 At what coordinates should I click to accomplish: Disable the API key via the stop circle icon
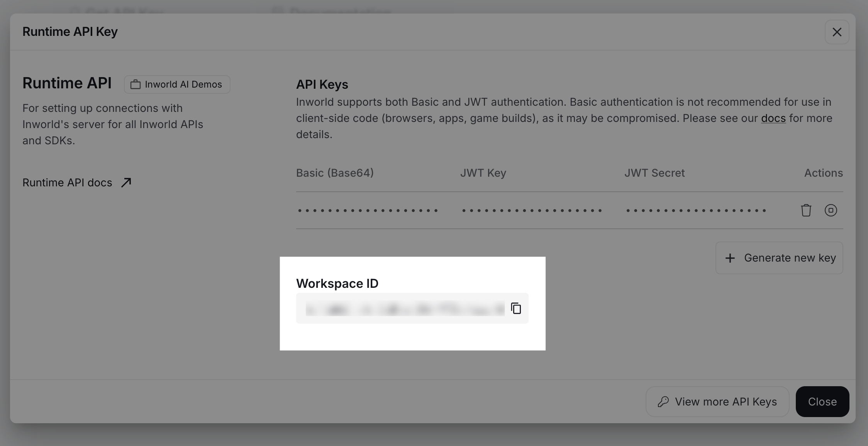coord(831,210)
